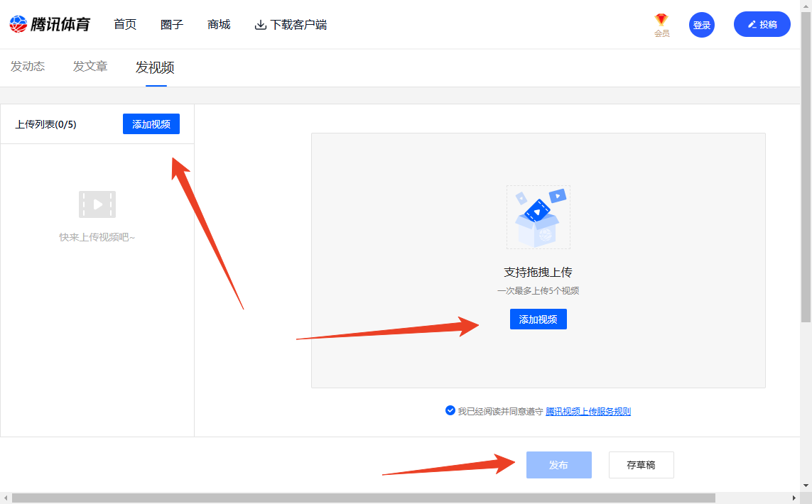Click the blue 登录 login button
Image resolution: width=812 pixels, height=504 pixels.
(x=702, y=25)
